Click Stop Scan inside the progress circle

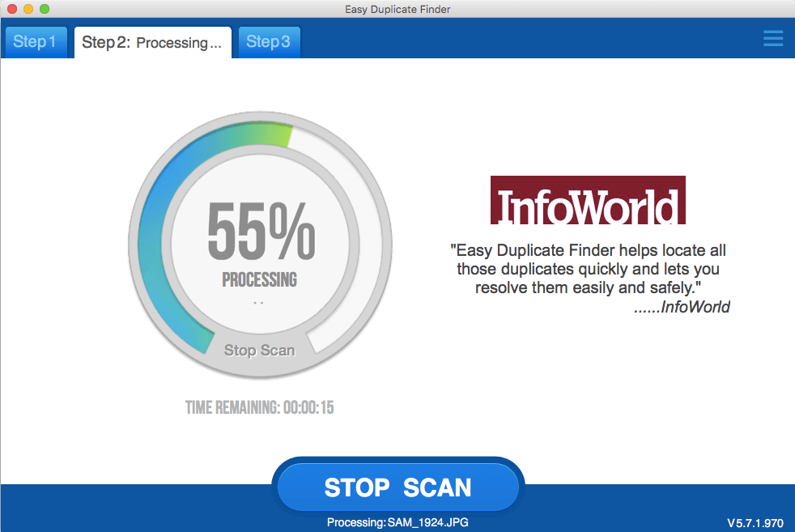[260, 350]
